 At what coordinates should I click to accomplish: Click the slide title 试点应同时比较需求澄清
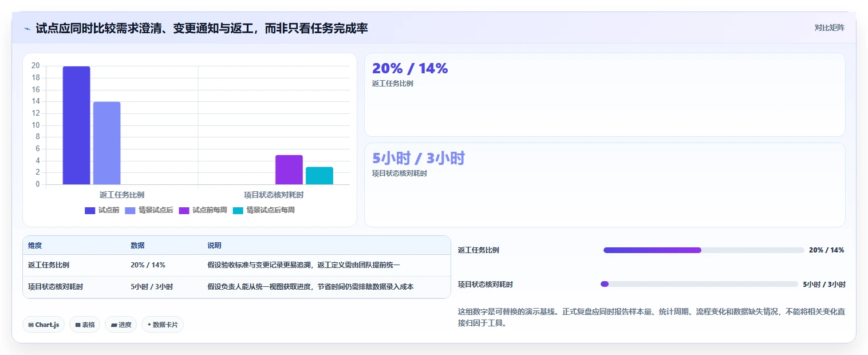202,28
